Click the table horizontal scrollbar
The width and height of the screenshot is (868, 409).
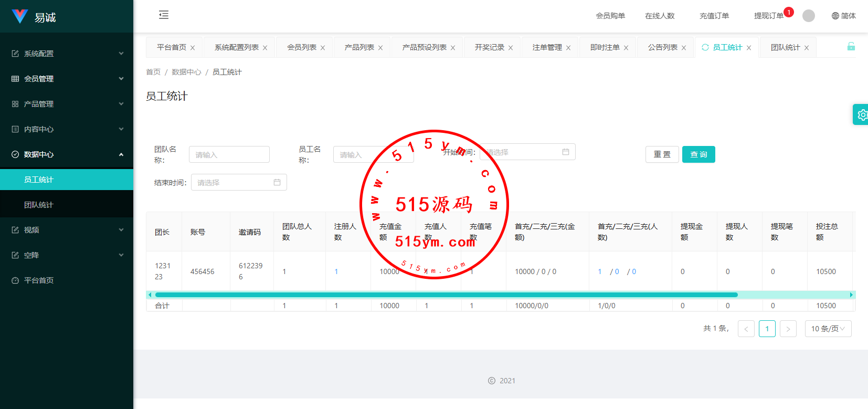coord(446,295)
